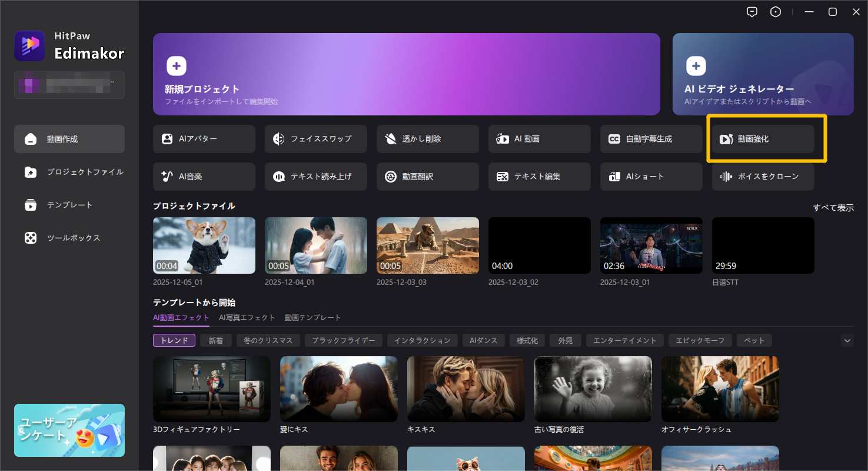Toggle the 新着 filter chip
The height and width of the screenshot is (471, 868).
pyautogui.click(x=215, y=340)
